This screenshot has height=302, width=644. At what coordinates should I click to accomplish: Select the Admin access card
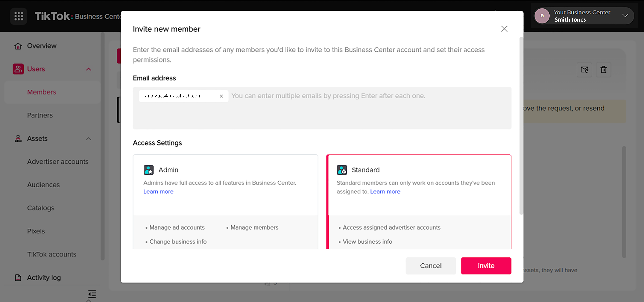[x=225, y=202]
